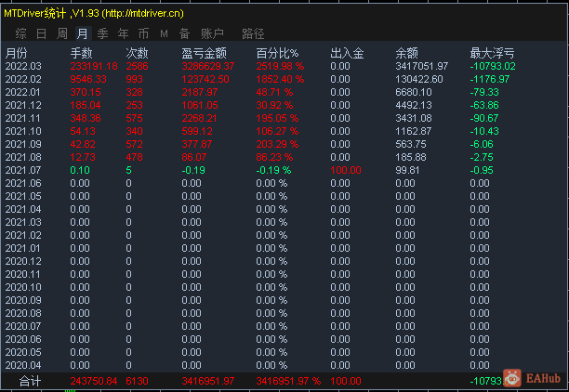Select the 2021.10 month row label
Screen dimensions: 569x392
(23, 131)
